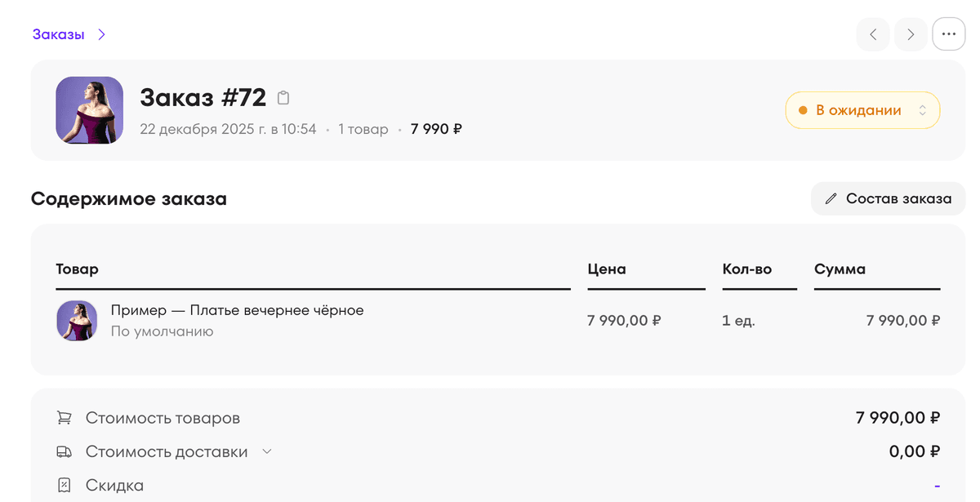Open the В ожидании status dropdown
The image size is (980, 502).
coord(862,110)
